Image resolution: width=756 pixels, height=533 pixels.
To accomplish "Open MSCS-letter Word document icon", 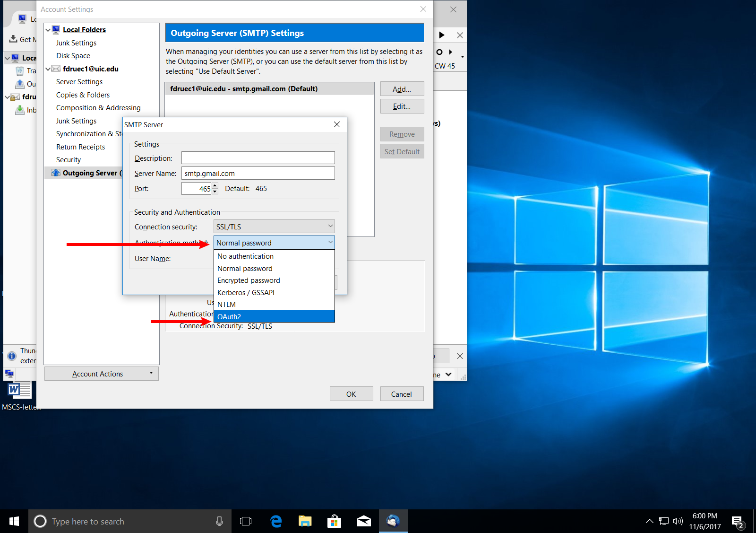I will (x=19, y=391).
